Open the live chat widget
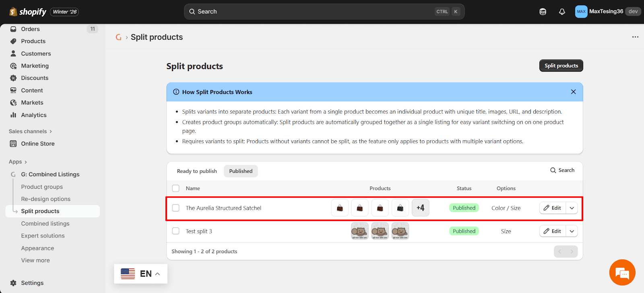 622,273
